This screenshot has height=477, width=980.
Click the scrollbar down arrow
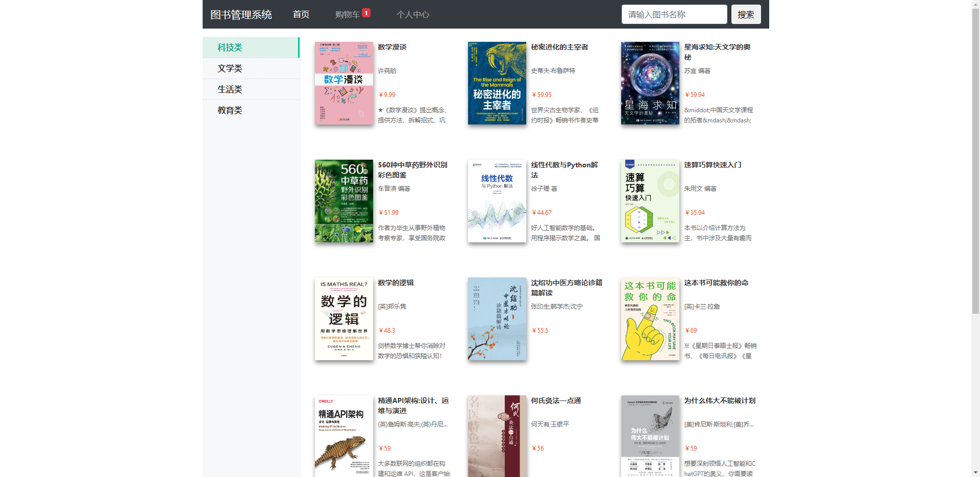pos(975,472)
